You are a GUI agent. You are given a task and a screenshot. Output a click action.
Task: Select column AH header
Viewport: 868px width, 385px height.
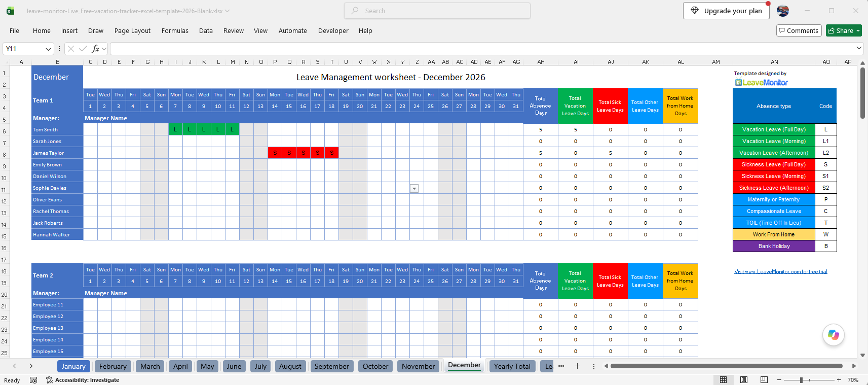541,62
